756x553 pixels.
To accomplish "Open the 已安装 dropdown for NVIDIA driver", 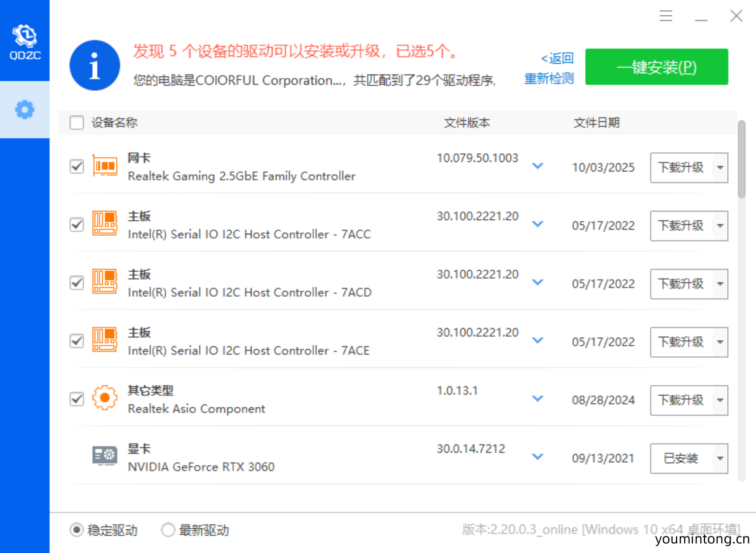I will pyautogui.click(x=720, y=458).
